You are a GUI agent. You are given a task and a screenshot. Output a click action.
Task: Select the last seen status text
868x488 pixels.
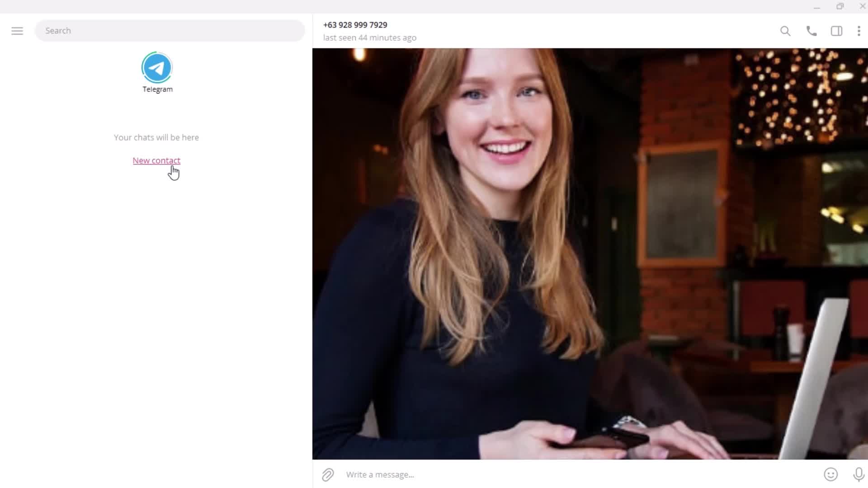tap(369, 38)
